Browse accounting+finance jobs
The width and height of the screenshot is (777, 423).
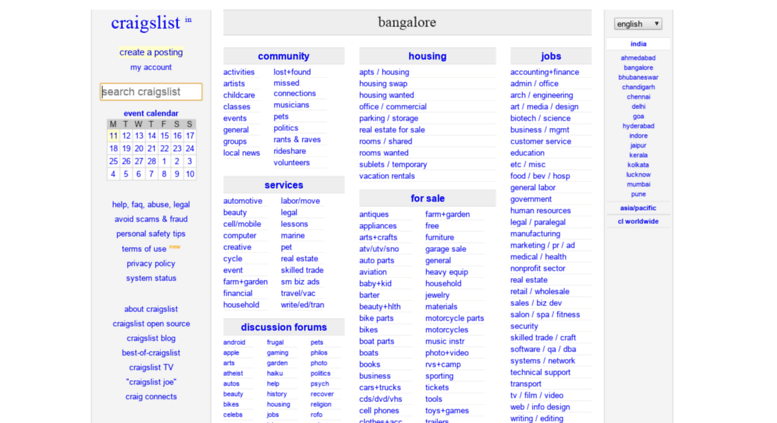[x=545, y=72]
